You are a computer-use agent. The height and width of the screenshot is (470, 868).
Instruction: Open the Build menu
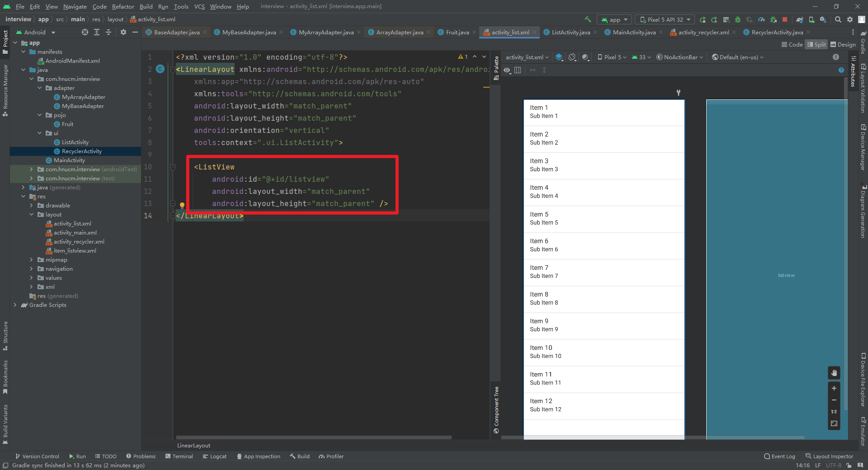pyautogui.click(x=146, y=6)
